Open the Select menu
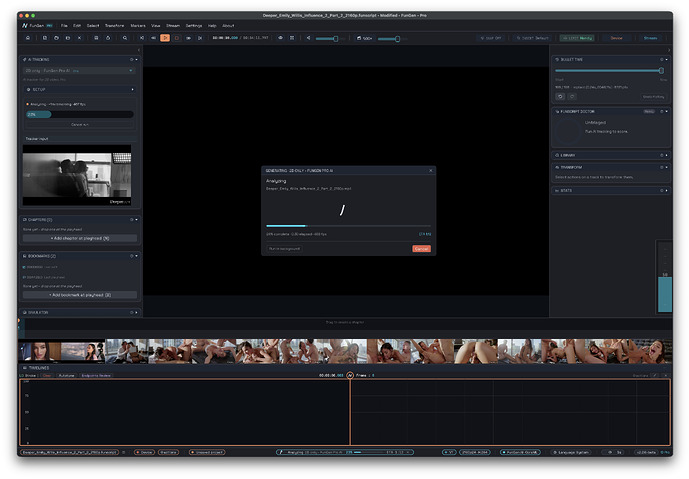The height and width of the screenshot is (479, 689). point(93,26)
